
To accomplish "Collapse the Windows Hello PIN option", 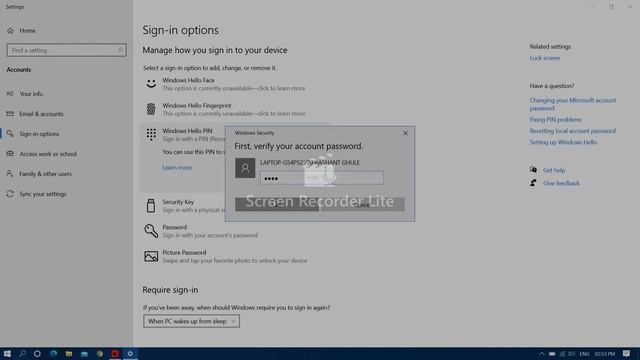I will pyautogui.click(x=187, y=131).
